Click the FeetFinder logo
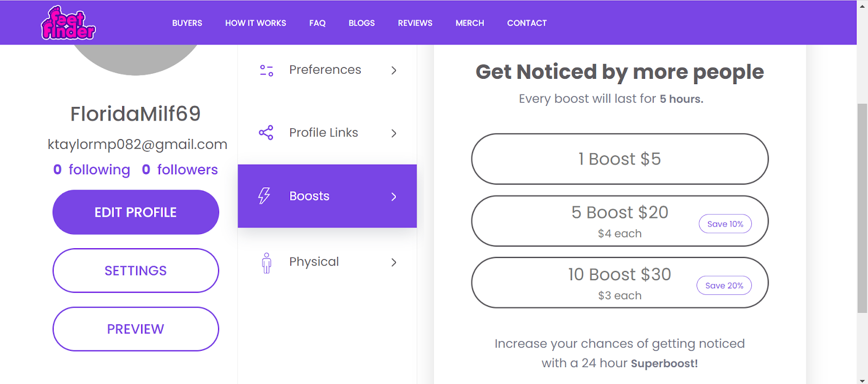 (x=68, y=23)
